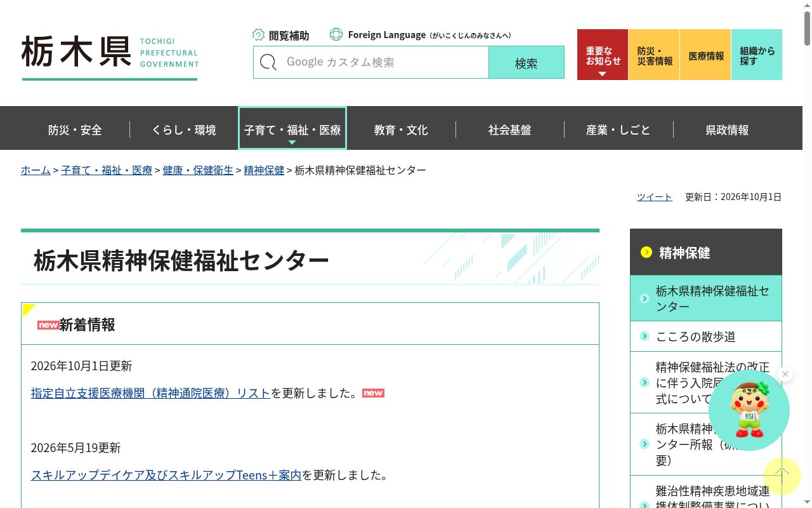The image size is (812, 508).
Task: Click the yellow bullet beside 精神保健 heading
Action: [646, 253]
